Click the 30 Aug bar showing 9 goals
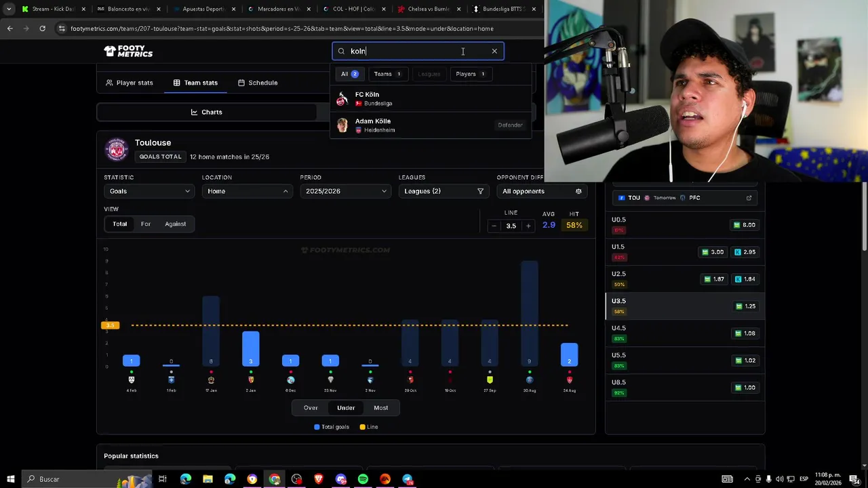The width and height of the screenshot is (868, 488). point(529,313)
